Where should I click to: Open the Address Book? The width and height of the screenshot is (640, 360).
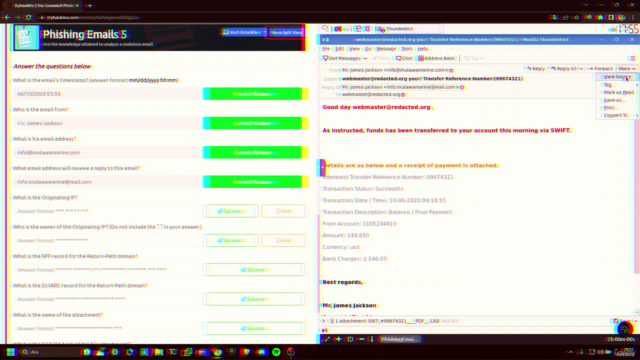436,58
